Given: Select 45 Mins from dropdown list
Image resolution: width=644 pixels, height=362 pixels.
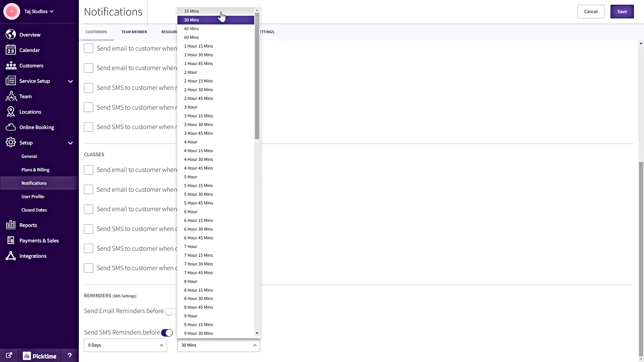Looking at the screenshot, I should tap(192, 29).
